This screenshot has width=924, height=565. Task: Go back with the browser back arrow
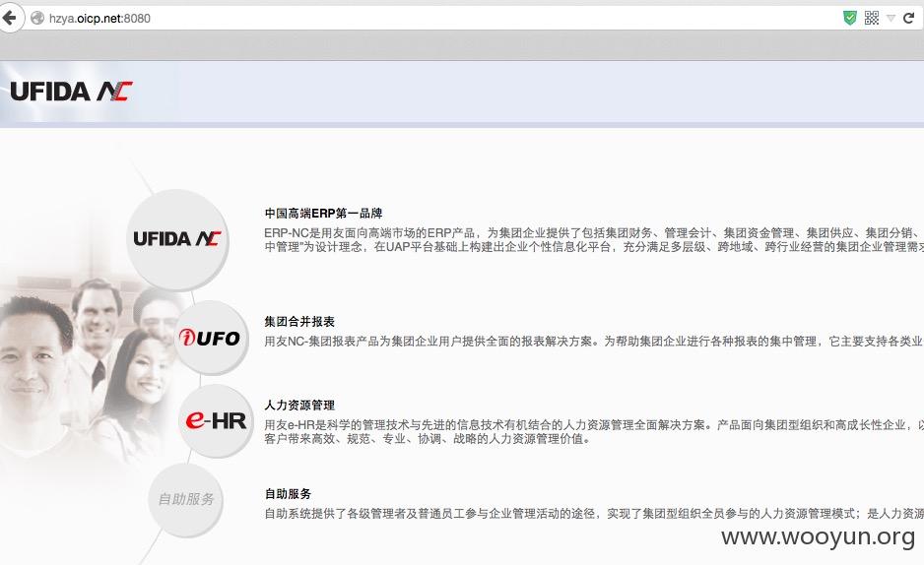click(x=10, y=18)
